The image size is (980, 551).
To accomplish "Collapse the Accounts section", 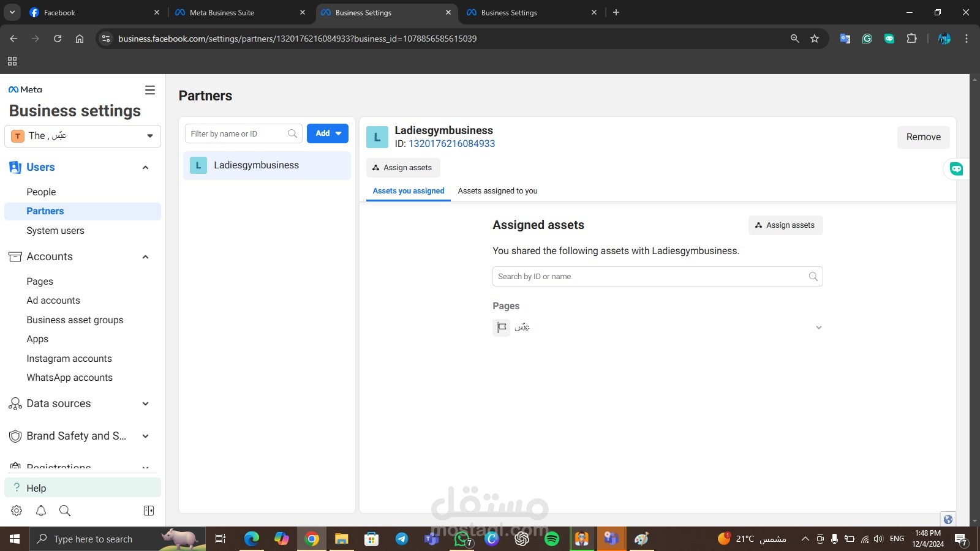I will pyautogui.click(x=146, y=257).
